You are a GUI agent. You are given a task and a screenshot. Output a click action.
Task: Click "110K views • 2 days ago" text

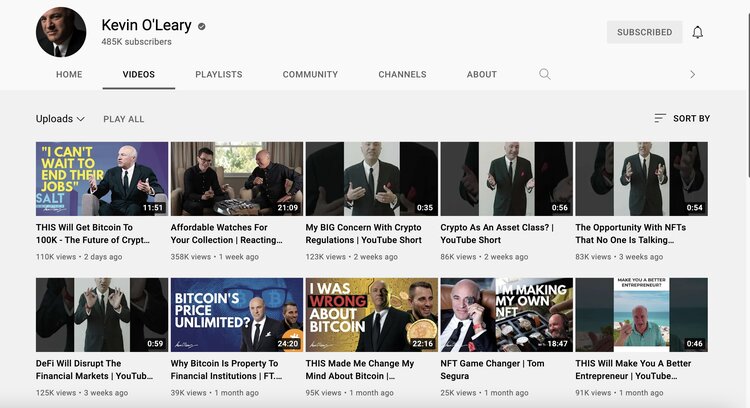[x=79, y=257]
